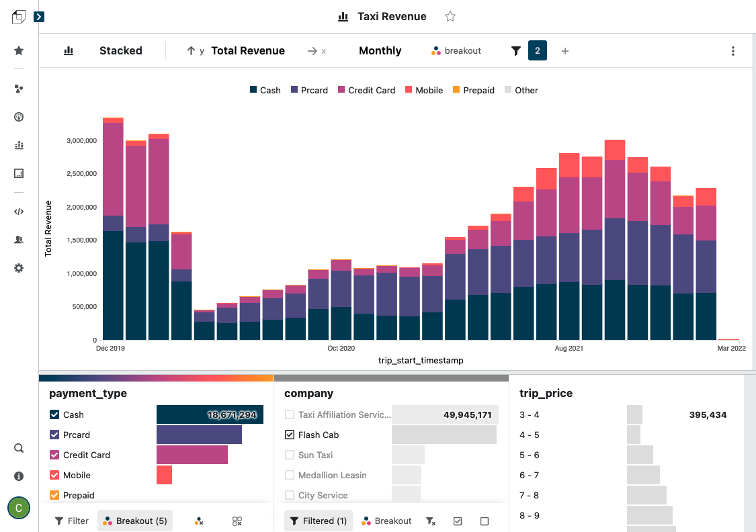Click the favorites star in left sidebar
756x532 pixels.
(x=19, y=50)
